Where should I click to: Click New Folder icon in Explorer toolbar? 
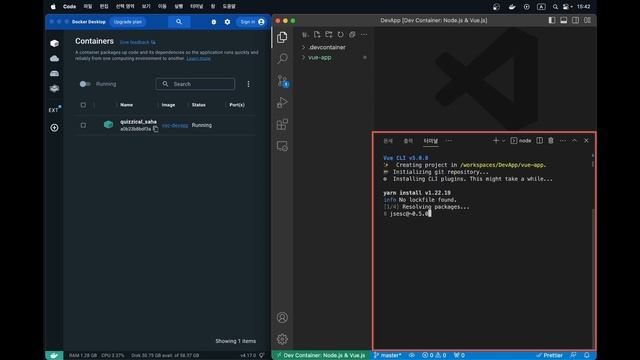pyautogui.click(x=329, y=35)
